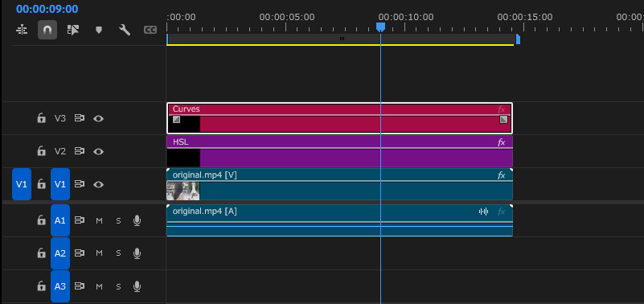The height and width of the screenshot is (304, 644).
Task: Hide track V3 output with eye icon
Action: [98, 119]
